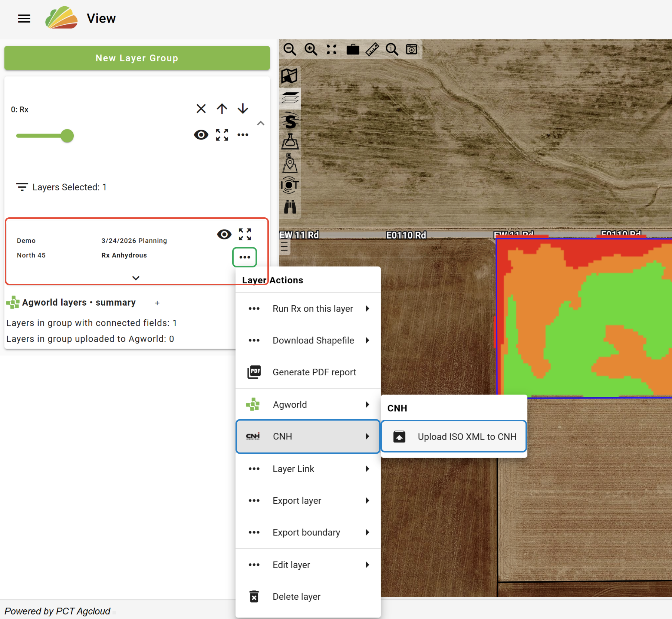Toggle visibility of the Rx group
This screenshot has height=619, width=672.
click(x=201, y=135)
